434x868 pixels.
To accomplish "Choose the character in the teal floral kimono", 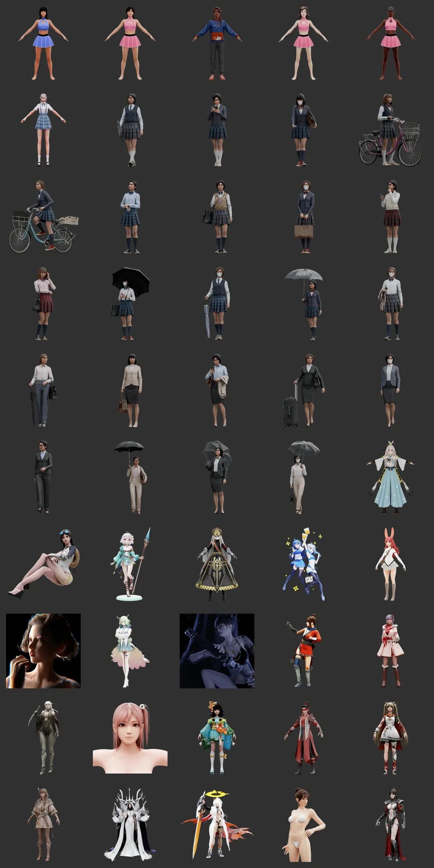I will [x=217, y=738].
